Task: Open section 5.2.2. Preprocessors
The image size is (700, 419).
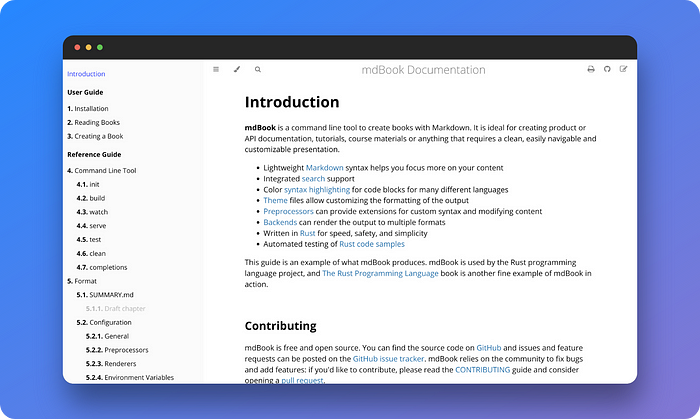Action: pyautogui.click(x=117, y=350)
